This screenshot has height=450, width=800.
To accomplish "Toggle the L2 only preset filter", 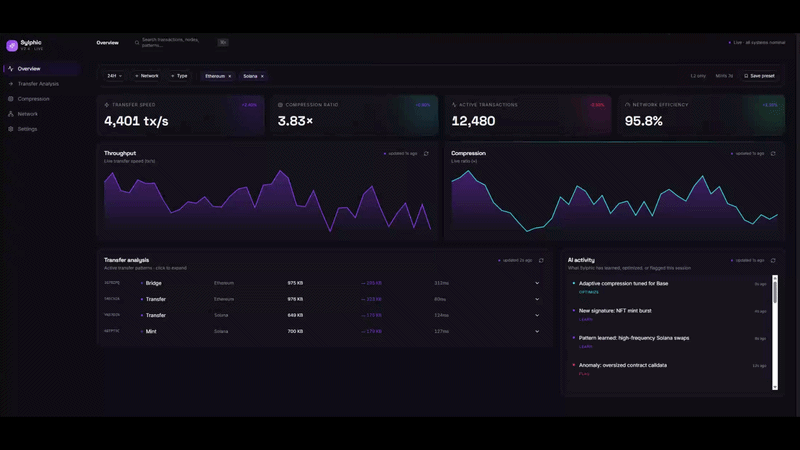I will pyautogui.click(x=698, y=76).
